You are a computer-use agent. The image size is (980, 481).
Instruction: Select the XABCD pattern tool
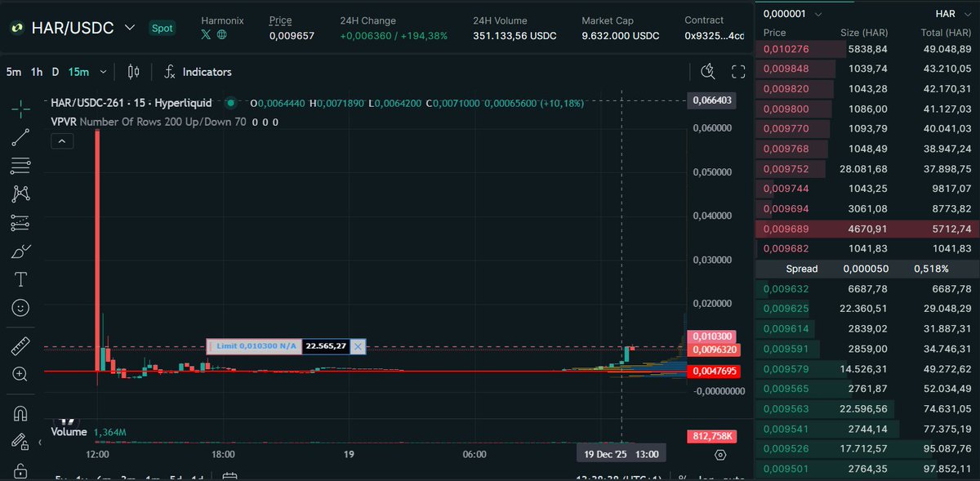point(21,194)
